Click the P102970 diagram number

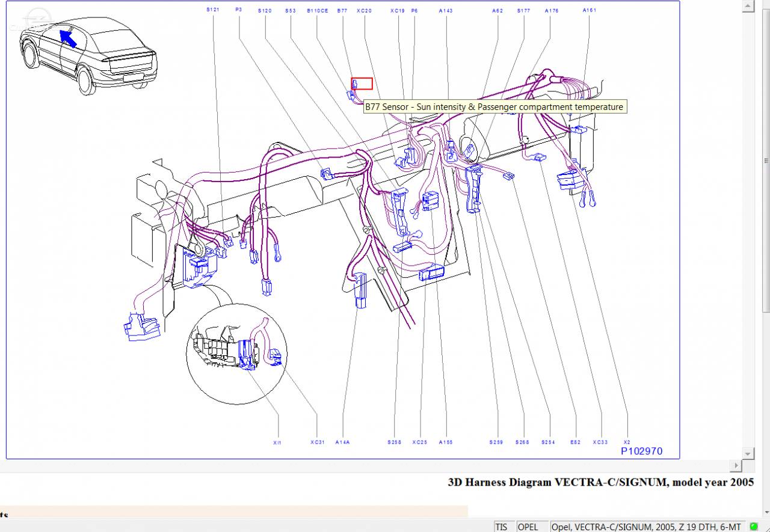642,451
